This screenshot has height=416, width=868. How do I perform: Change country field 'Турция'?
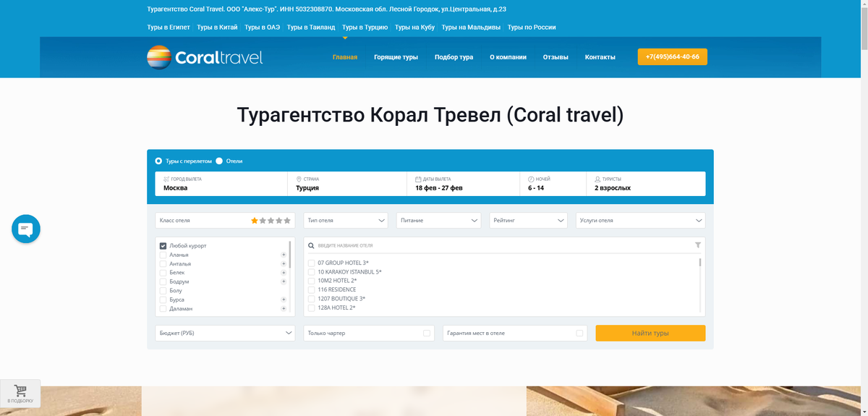pyautogui.click(x=347, y=184)
